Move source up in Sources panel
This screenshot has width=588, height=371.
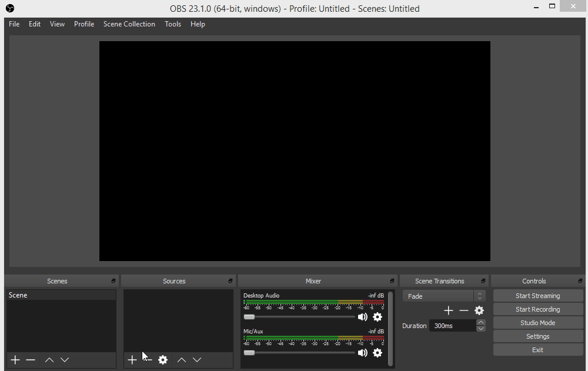click(x=182, y=360)
